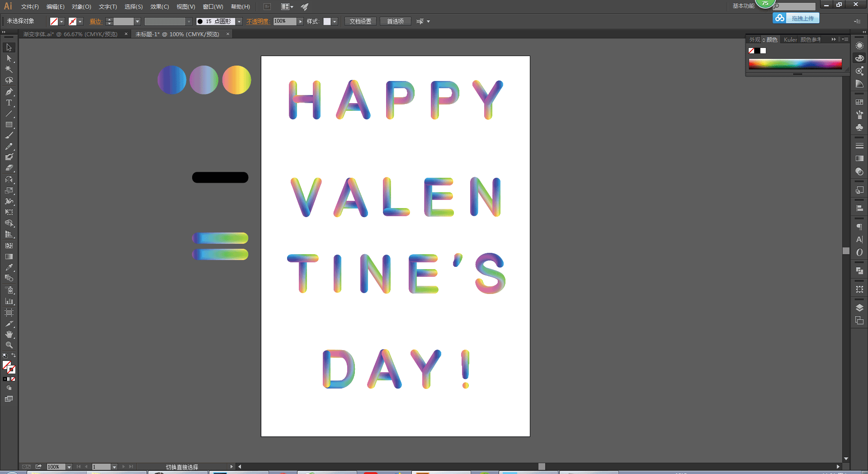The height and width of the screenshot is (474, 868).
Task: Select the Scale tool
Action: coord(9,190)
